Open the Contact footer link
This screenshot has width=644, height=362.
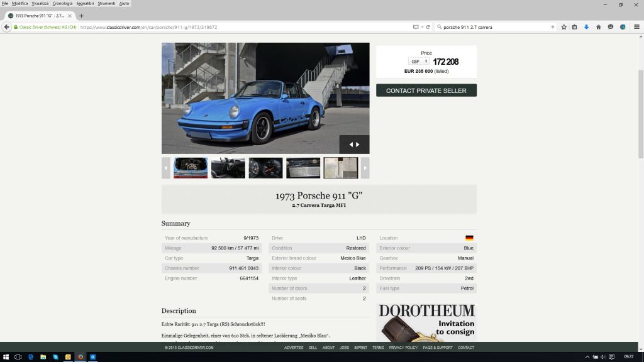(466, 348)
